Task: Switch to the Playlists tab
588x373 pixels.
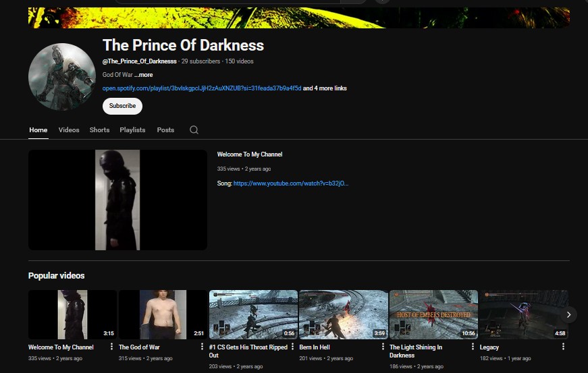Action: (132, 130)
